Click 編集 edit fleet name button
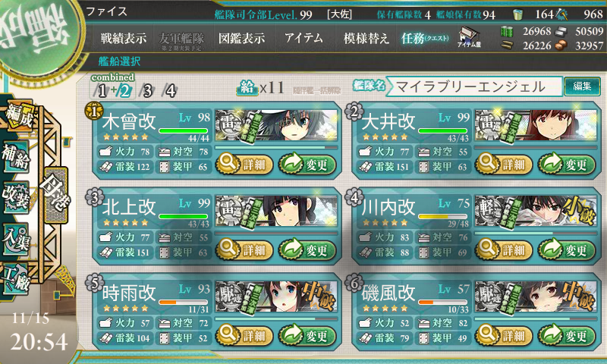This screenshot has height=364, width=607. [582, 86]
